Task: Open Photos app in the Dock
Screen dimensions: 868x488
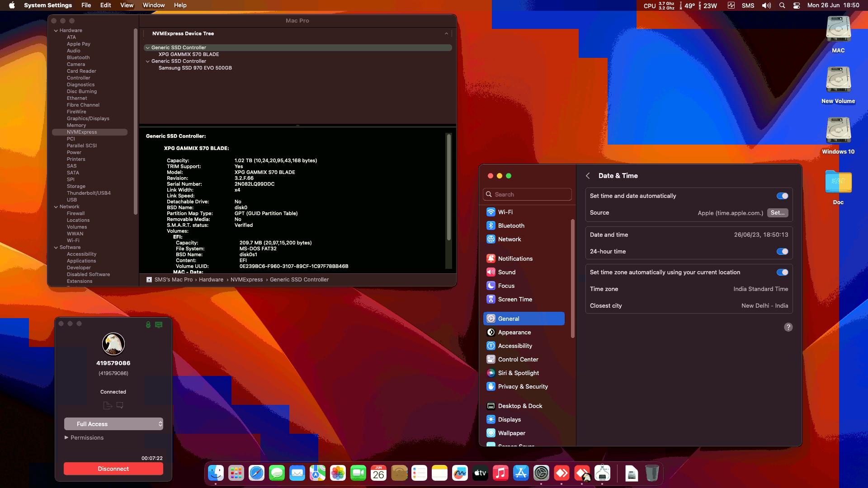Action: point(338,473)
